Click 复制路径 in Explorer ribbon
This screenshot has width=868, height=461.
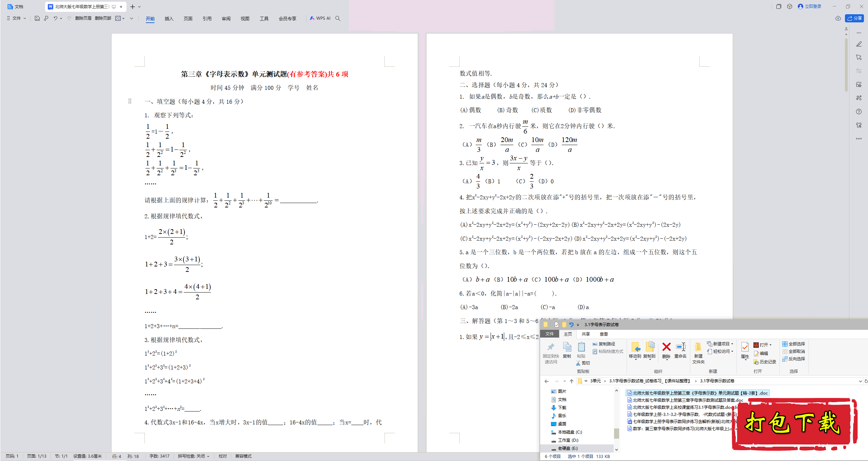(x=604, y=344)
